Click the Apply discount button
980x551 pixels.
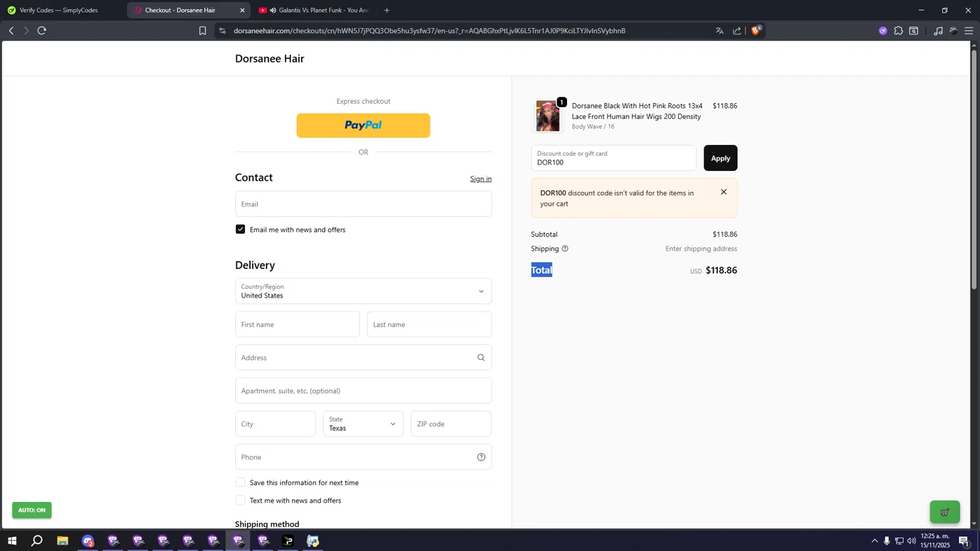pos(720,158)
